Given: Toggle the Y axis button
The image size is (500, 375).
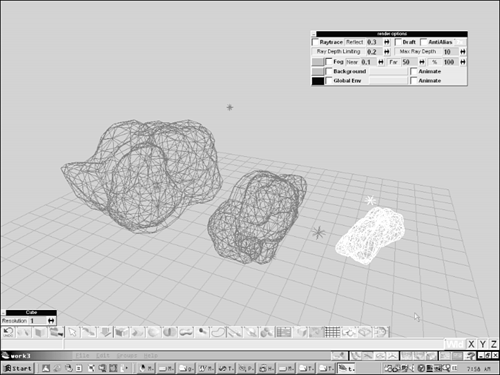Looking at the screenshot, I should (x=482, y=344).
